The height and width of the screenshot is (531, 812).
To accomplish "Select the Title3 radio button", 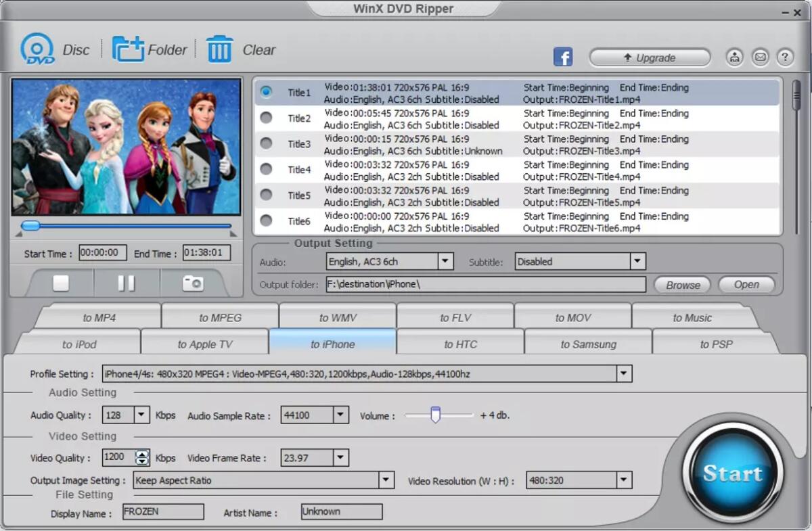I will 267,144.
